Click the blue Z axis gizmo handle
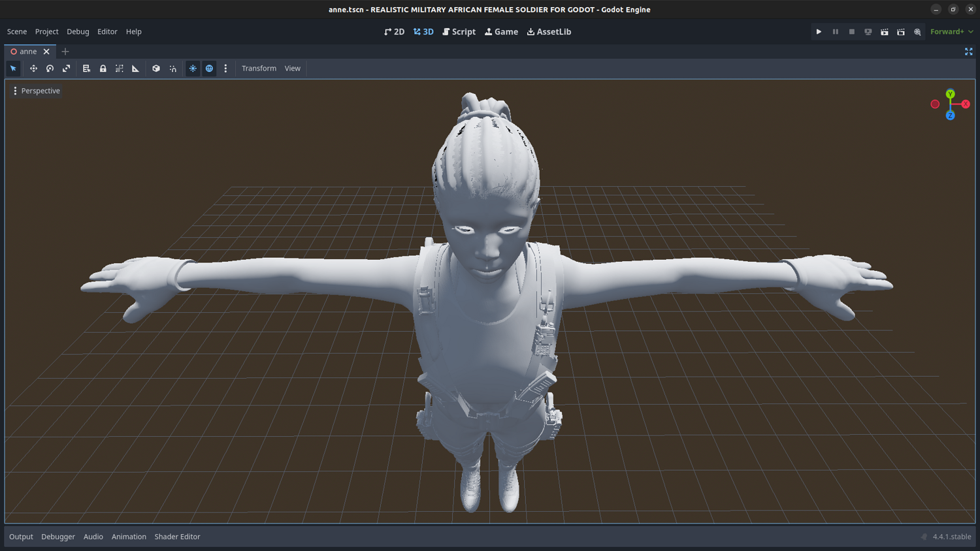 coord(950,116)
